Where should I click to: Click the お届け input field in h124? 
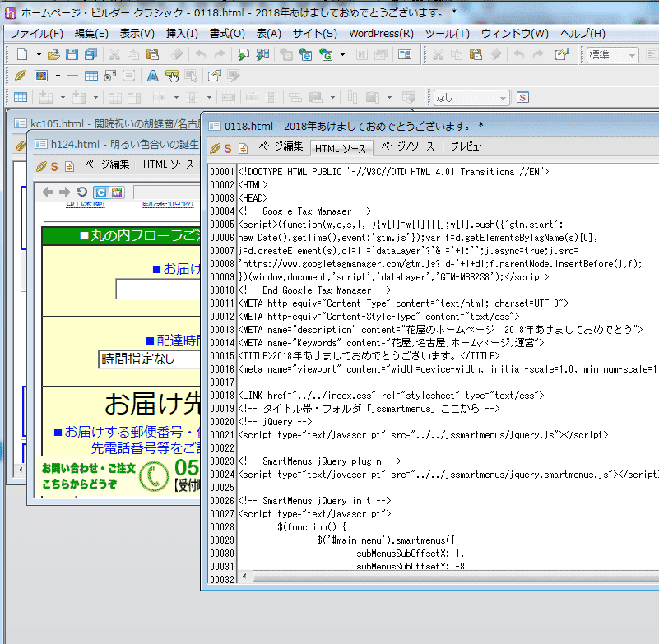[156, 289]
